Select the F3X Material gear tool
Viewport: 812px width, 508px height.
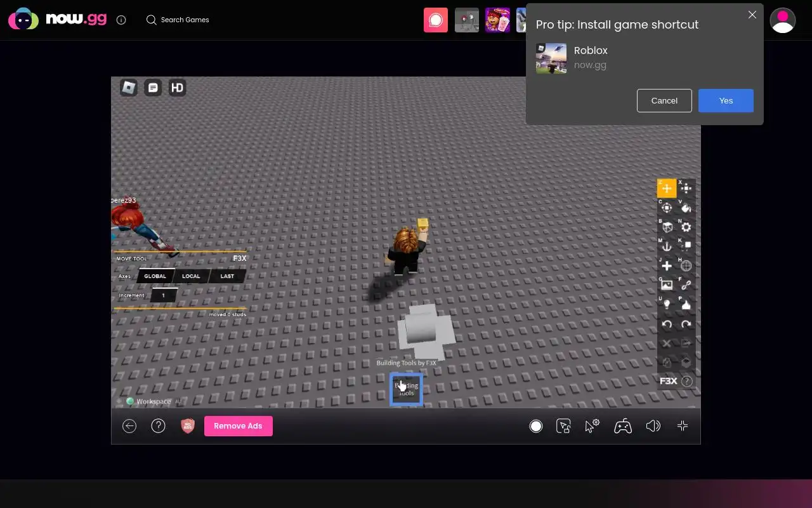686,227
